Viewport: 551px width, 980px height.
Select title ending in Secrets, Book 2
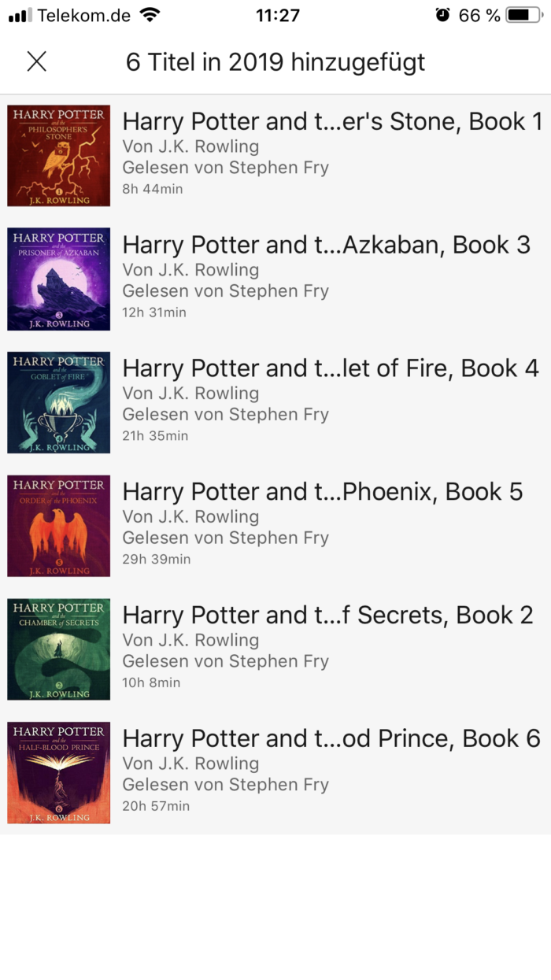tap(328, 615)
